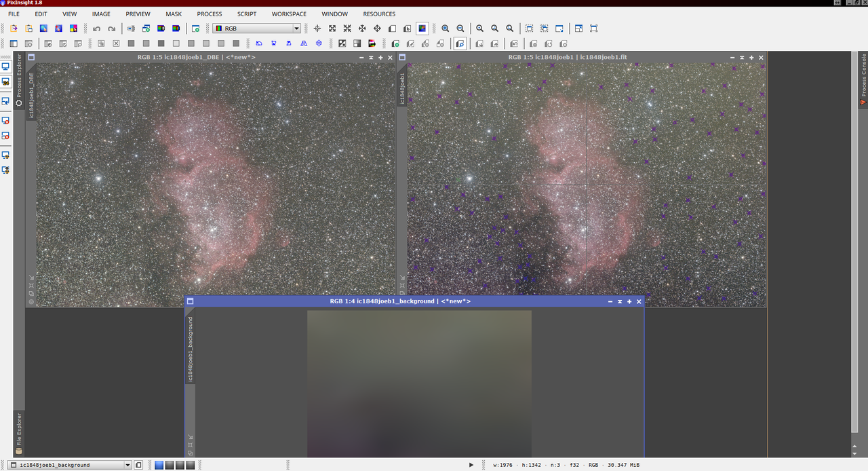Open the Process Explorer side tab
This screenshot has height=471, width=868.
point(19,80)
